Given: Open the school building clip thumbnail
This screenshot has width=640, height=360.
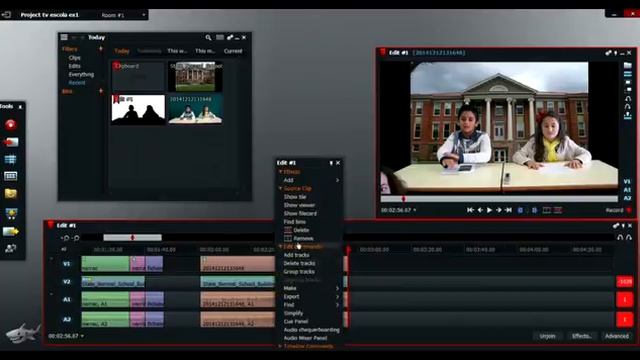Looking at the screenshot, I should 195,76.
